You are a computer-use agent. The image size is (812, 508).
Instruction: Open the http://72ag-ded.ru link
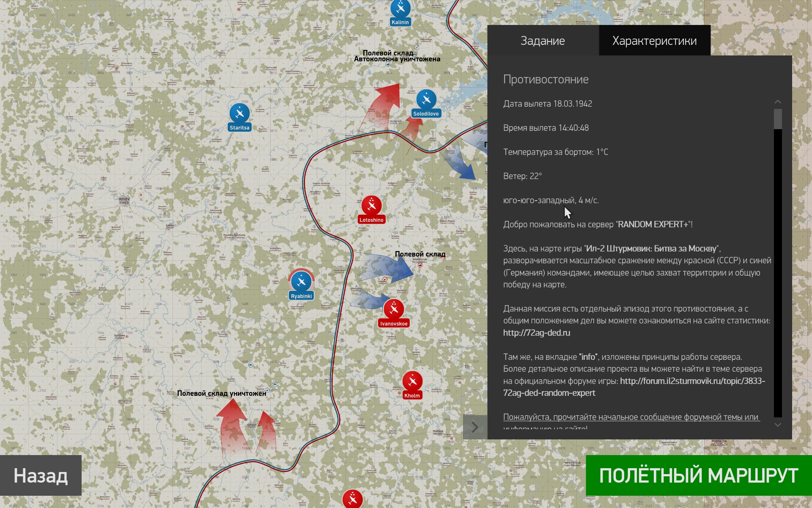point(536,333)
